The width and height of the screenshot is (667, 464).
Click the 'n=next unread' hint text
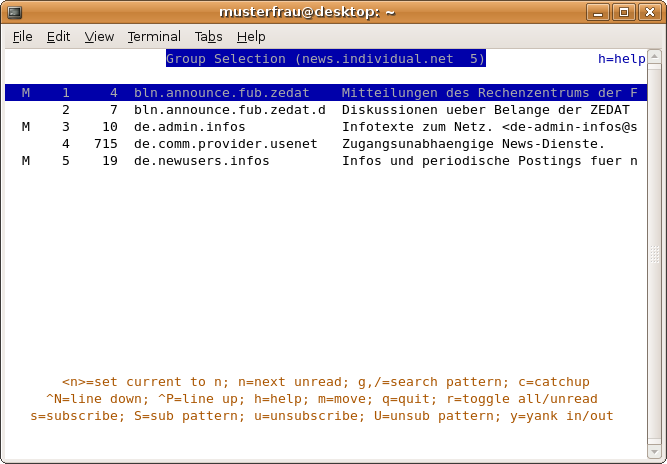point(290,382)
